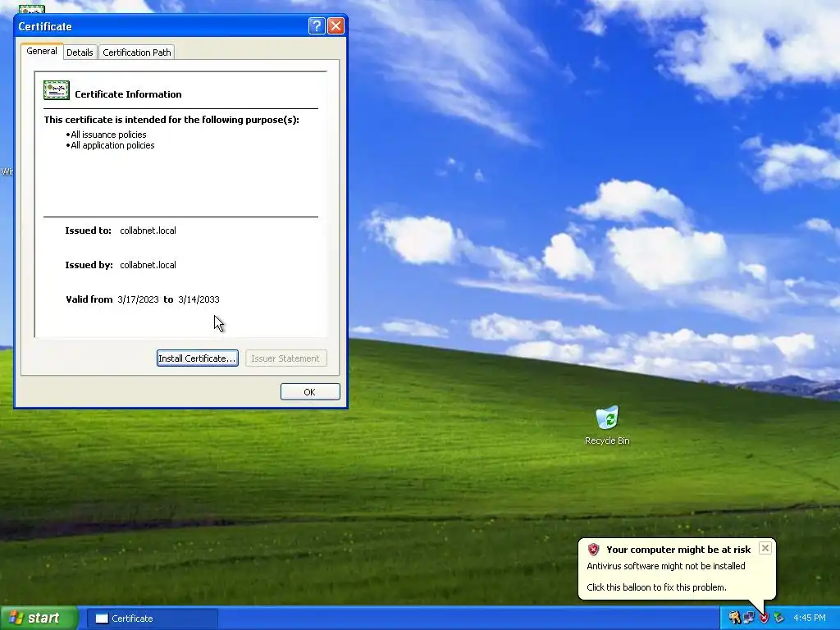Click the 'All application policies' entry
Viewport: 840px width, 630px height.
[112, 145]
